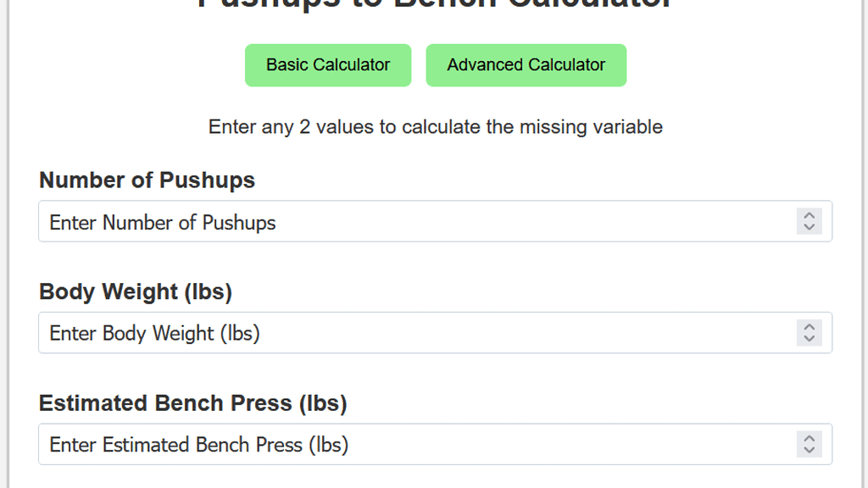Switch to the Basic Calculator view
This screenshot has width=868, height=488.
click(327, 64)
